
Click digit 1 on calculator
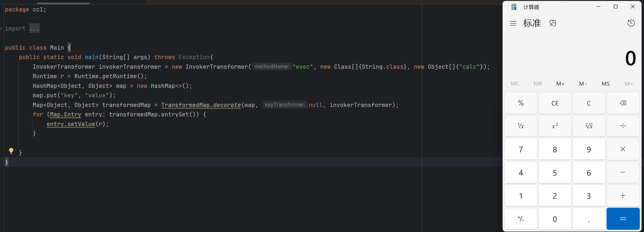[521, 196]
